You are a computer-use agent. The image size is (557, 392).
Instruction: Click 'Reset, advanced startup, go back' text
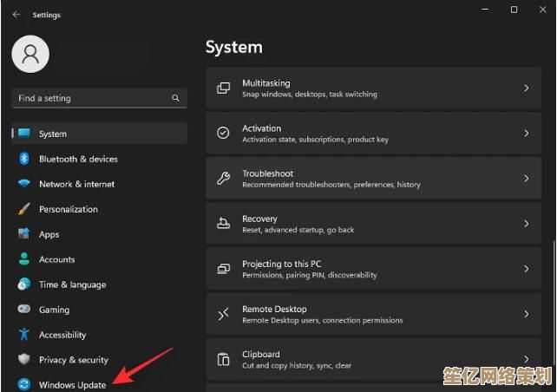[x=298, y=230]
